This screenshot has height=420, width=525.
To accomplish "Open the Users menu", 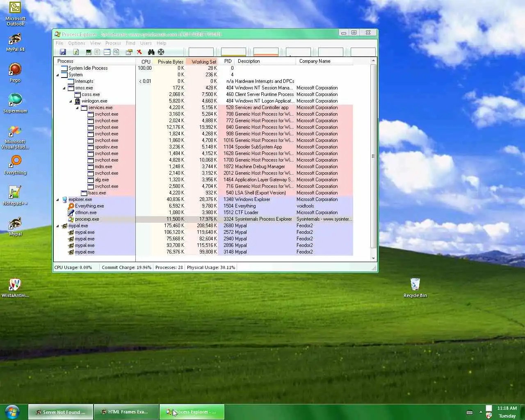I will point(146,43).
